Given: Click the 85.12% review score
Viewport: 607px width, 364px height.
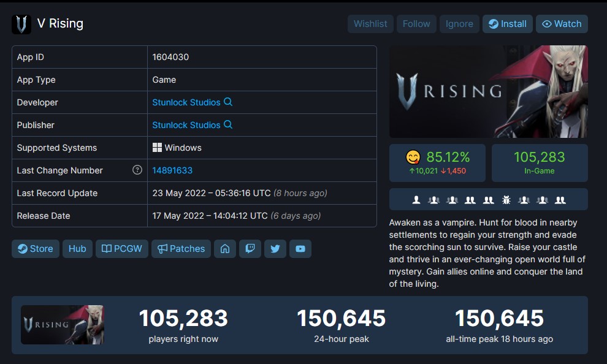Looking at the screenshot, I should (448, 157).
